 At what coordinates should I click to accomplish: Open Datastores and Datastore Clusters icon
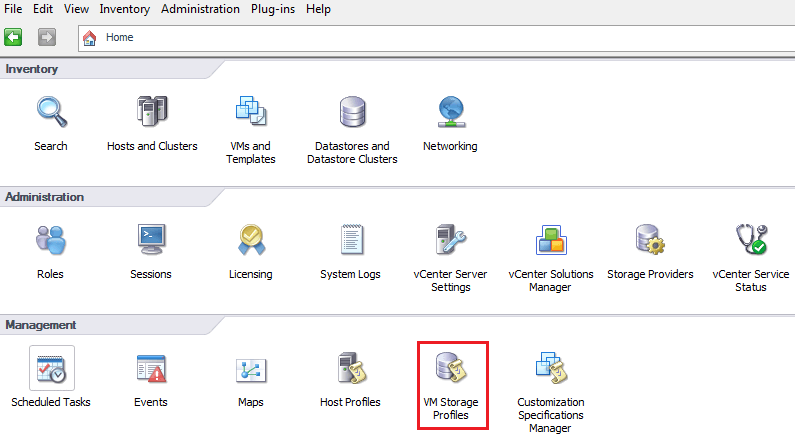(352, 111)
